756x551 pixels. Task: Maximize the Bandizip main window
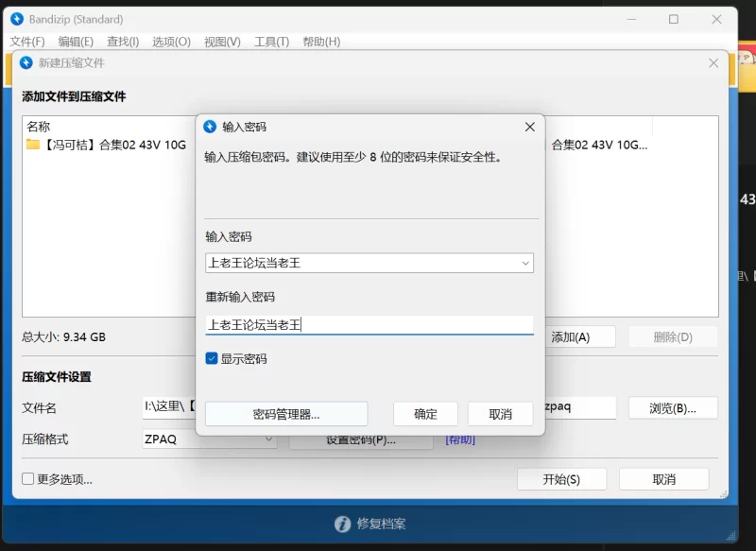click(674, 19)
